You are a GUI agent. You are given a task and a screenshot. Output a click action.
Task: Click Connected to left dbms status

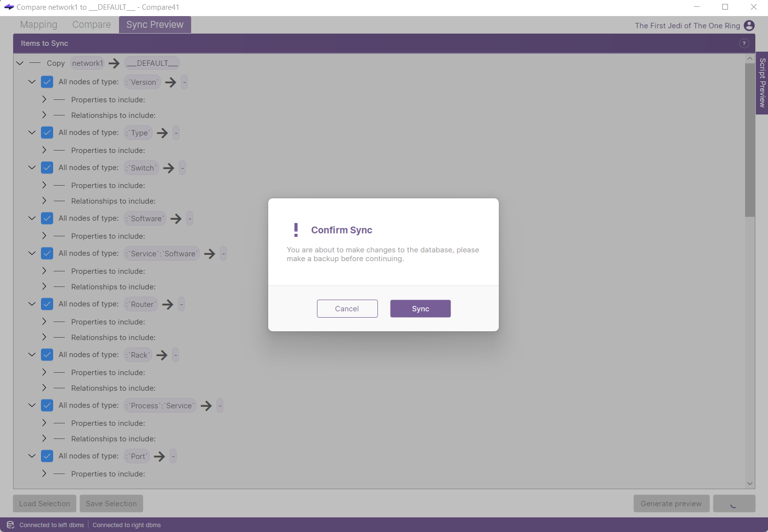click(x=52, y=525)
